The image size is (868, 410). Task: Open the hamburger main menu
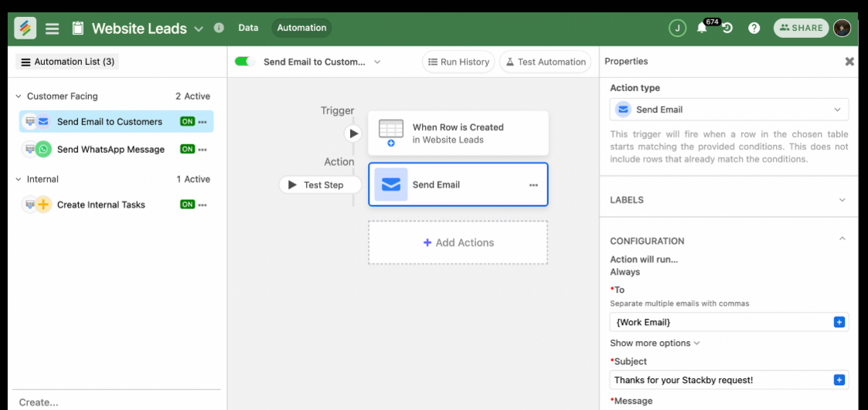coord(52,29)
